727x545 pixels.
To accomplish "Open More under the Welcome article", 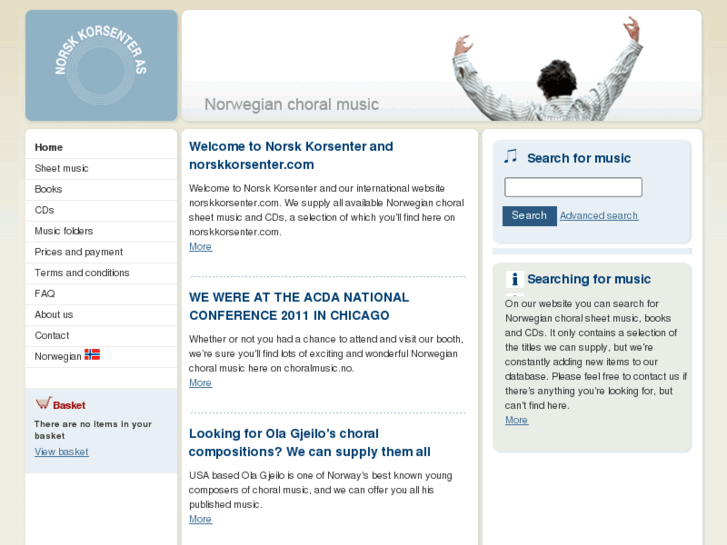I will coord(200,247).
